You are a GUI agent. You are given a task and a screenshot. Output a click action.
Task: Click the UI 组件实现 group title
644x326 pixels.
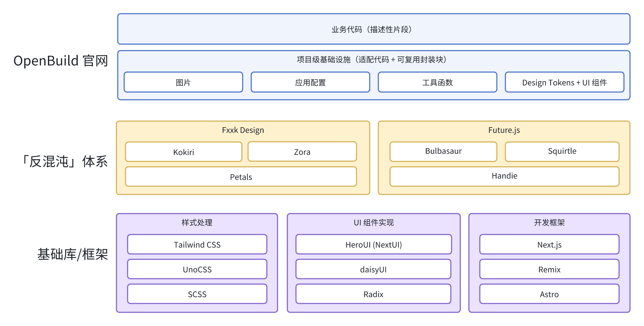pos(374,222)
